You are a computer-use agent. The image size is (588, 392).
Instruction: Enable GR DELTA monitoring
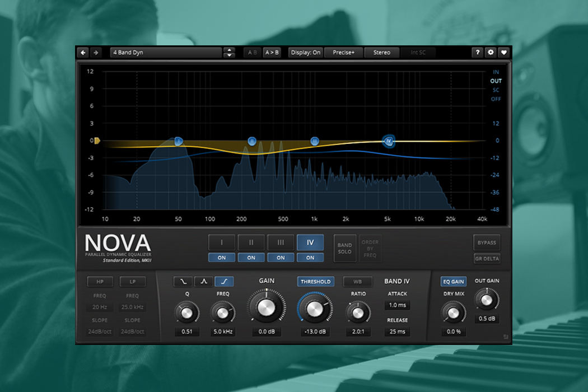coord(487,259)
